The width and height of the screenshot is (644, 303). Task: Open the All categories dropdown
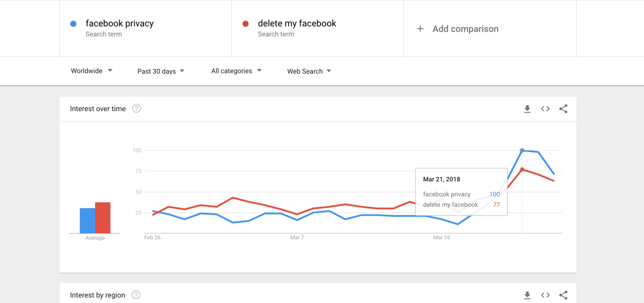(x=237, y=71)
